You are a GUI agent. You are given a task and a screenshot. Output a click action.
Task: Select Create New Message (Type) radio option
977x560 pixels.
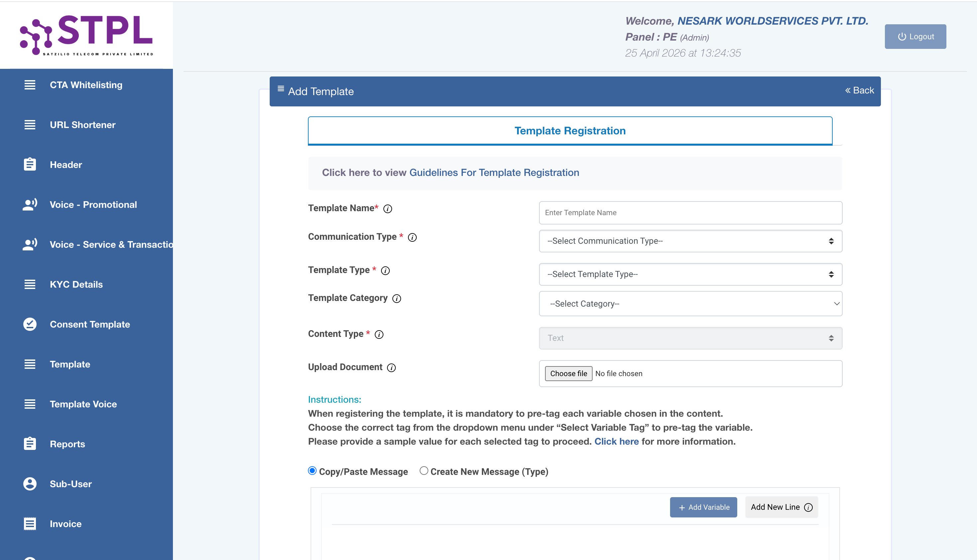tap(424, 471)
